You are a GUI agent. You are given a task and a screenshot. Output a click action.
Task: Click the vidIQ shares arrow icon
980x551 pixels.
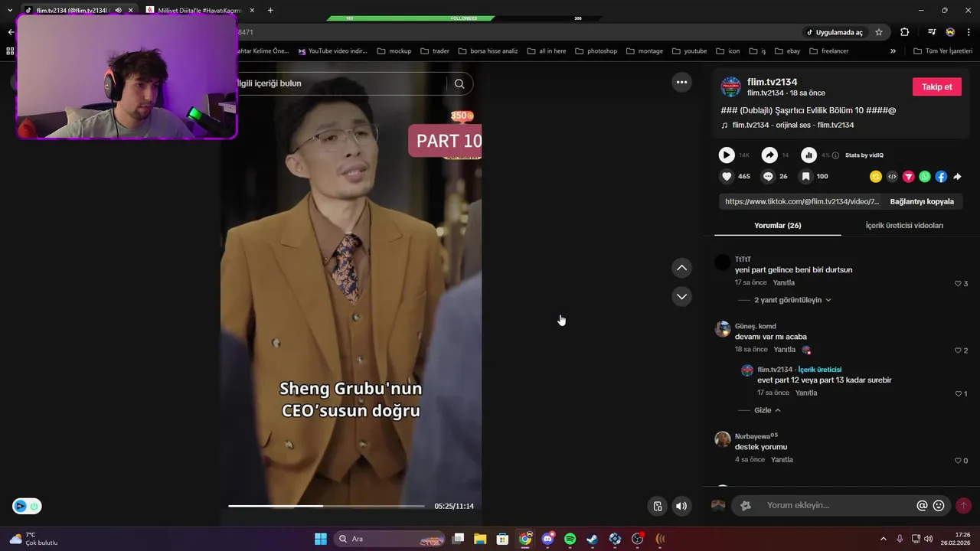pyautogui.click(x=769, y=155)
